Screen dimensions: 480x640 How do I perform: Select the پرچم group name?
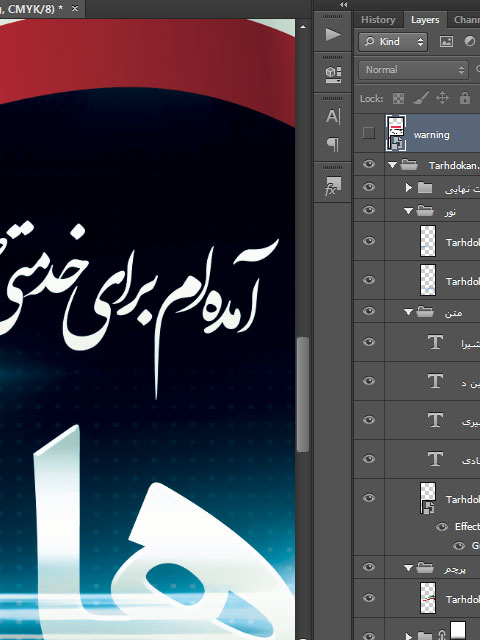[x=455, y=569]
